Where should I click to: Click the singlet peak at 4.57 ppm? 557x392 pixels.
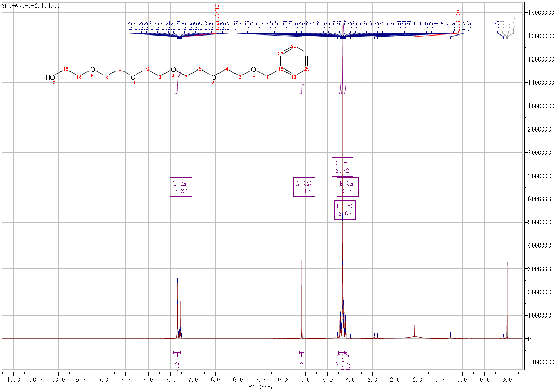click(302, 298)
